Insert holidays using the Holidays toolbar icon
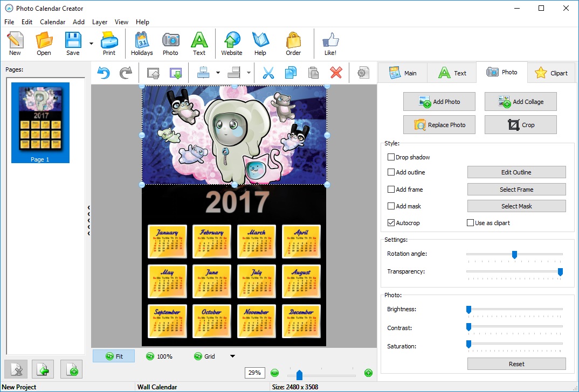This screenshot has height=392, width=579. [142, 43]
